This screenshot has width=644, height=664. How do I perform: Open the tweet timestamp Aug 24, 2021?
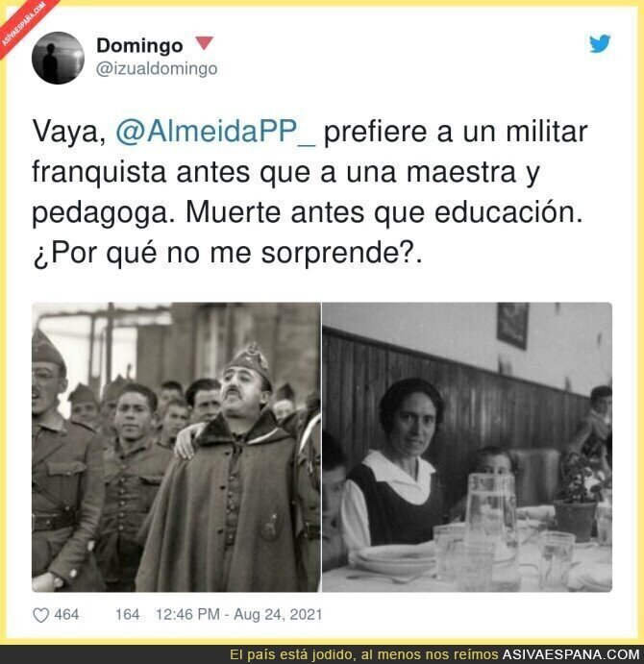(239, 614)
